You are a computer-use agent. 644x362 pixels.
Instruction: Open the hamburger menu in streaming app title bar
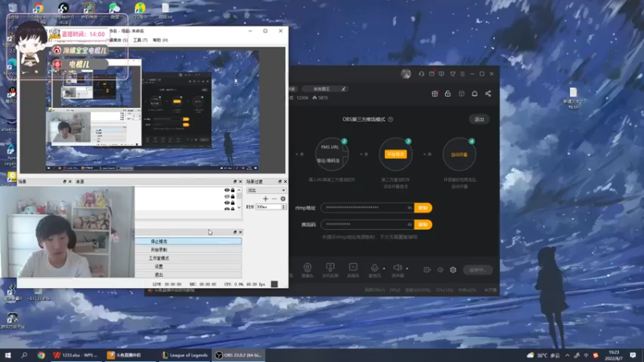click(462, 74)
